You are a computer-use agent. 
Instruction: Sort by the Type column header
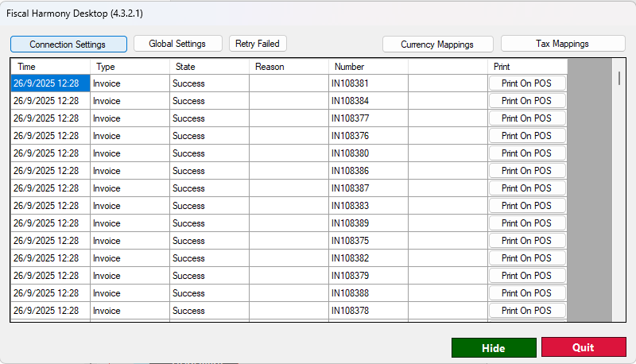(x=130, y=67)
